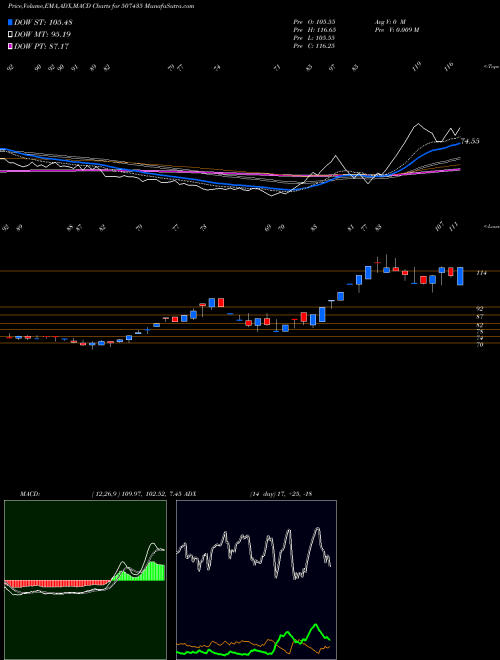Click the 'Pre C: 116.25' value

point(314,46)
